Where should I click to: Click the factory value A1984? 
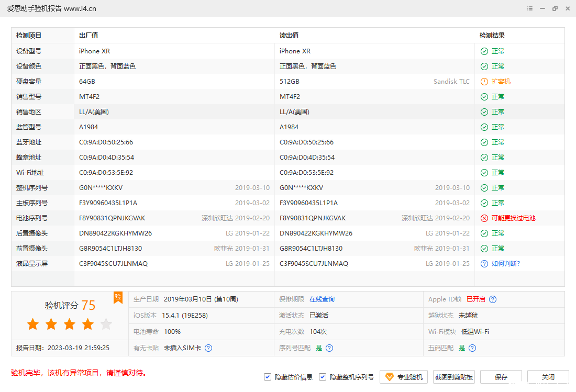point(88,127)
